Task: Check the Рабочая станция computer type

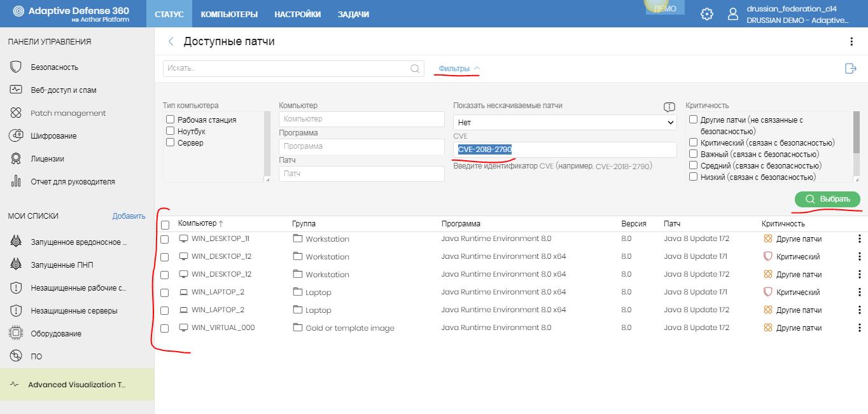Action: coord(170,120)
